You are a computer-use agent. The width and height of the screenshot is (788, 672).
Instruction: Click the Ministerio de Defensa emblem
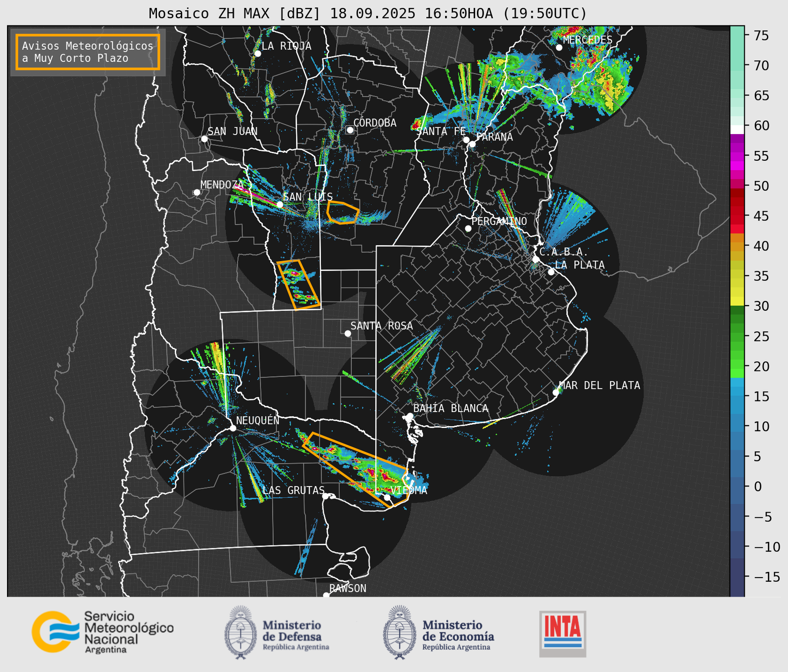point(241,632)
